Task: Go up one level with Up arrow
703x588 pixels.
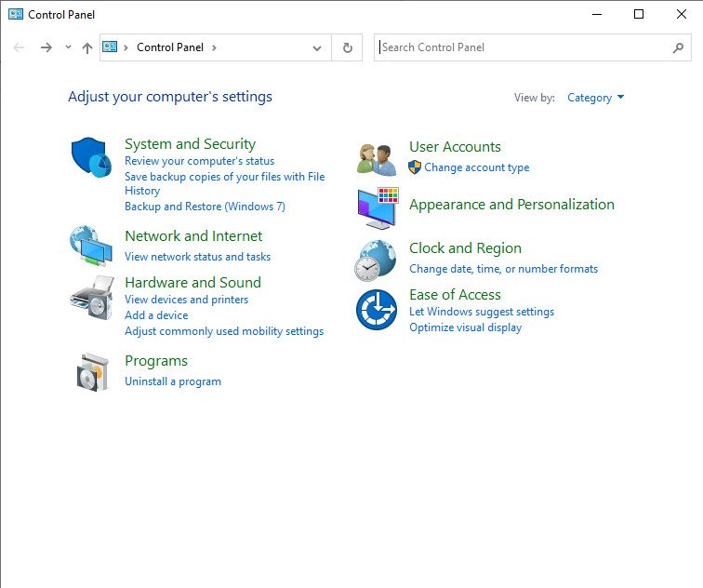Action: pyautogui.click(x=87, y=47)
